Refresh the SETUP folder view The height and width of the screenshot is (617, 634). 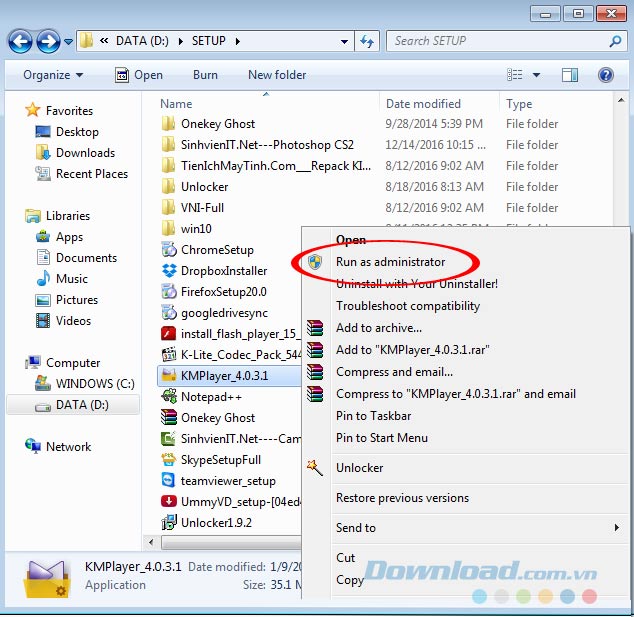point(367,41)
